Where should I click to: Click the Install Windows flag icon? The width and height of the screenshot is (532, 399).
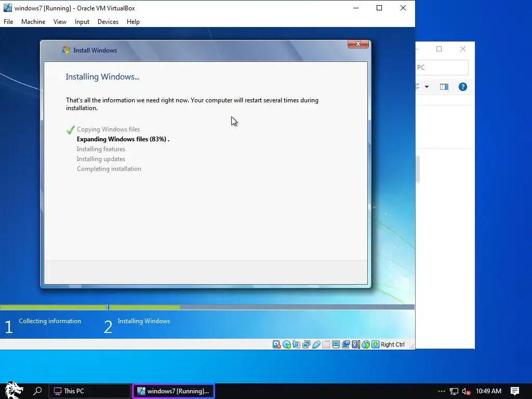pyautogui.click(x=66, y=50)
